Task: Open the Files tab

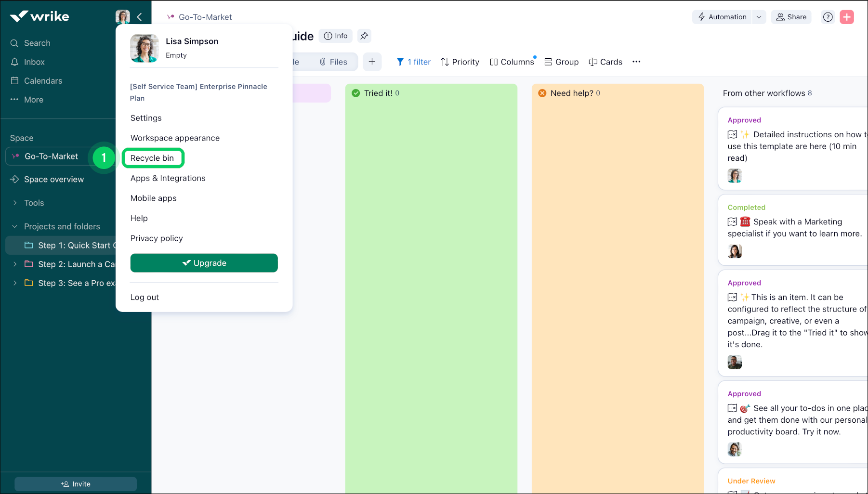Action: click(x=333, y=62)
